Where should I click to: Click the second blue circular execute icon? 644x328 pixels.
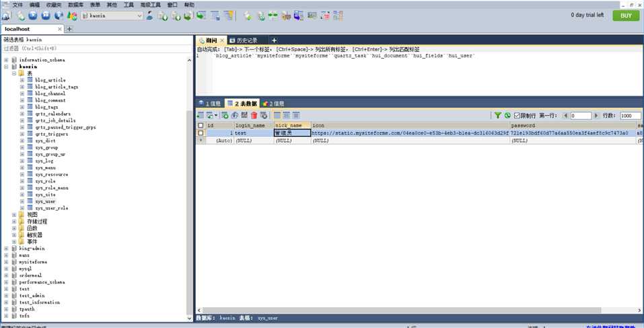(x=46, y=15)
